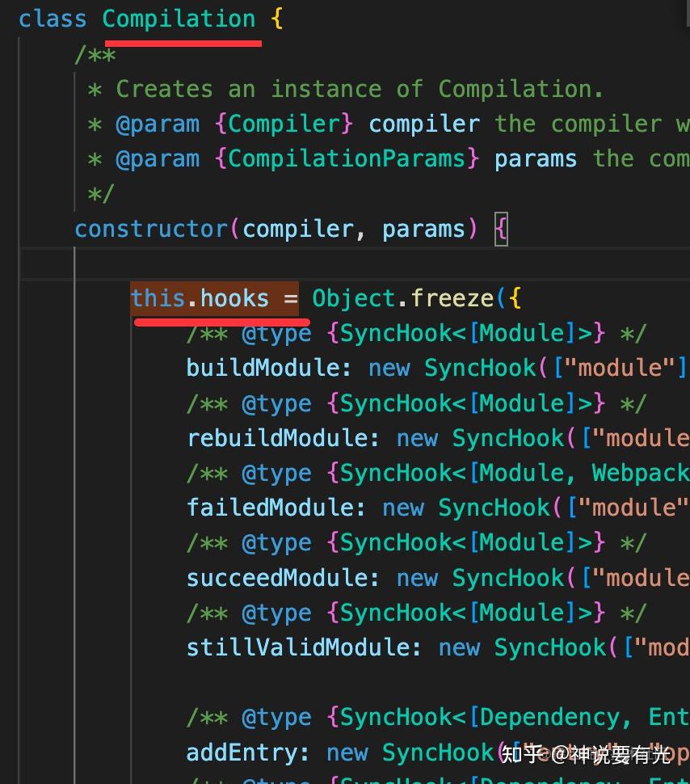Click SyncHook in the buildModule line

(x=480, y=368)
